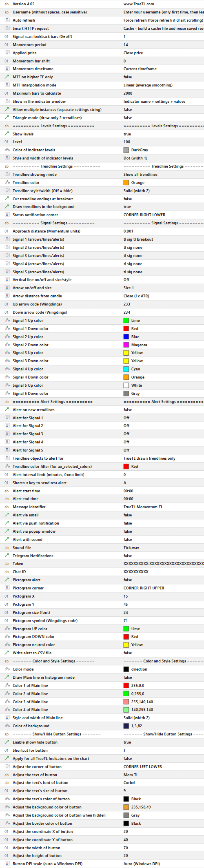Toggle the false value of Alert via email
This screenshot has width=204, height=868.
click(x=163, y=515)
